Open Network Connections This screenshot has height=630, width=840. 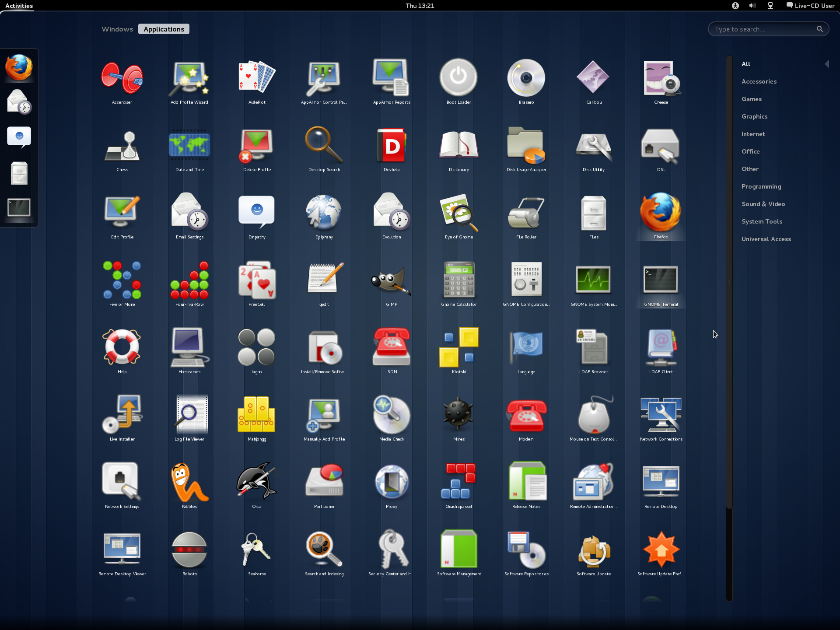click(661, 419)
